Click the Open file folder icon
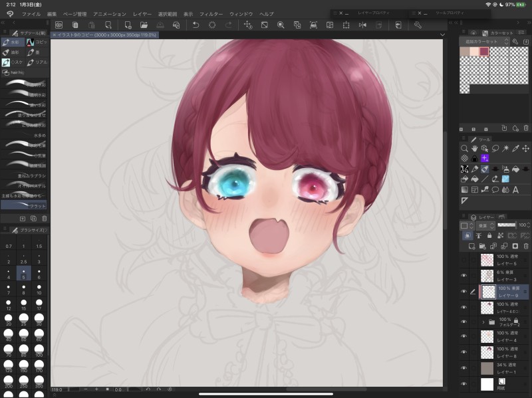Viewport: 532px width, 398px height. pos(144,25)
